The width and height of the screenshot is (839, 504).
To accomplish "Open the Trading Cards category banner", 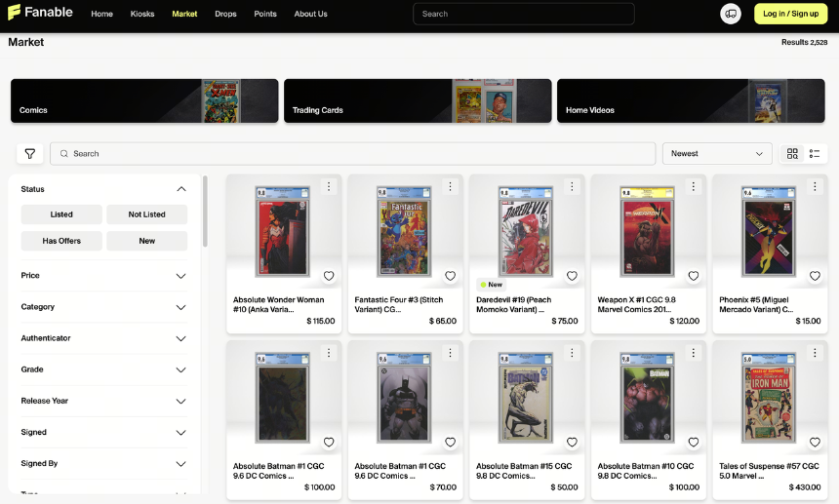I will coord(418,101).
